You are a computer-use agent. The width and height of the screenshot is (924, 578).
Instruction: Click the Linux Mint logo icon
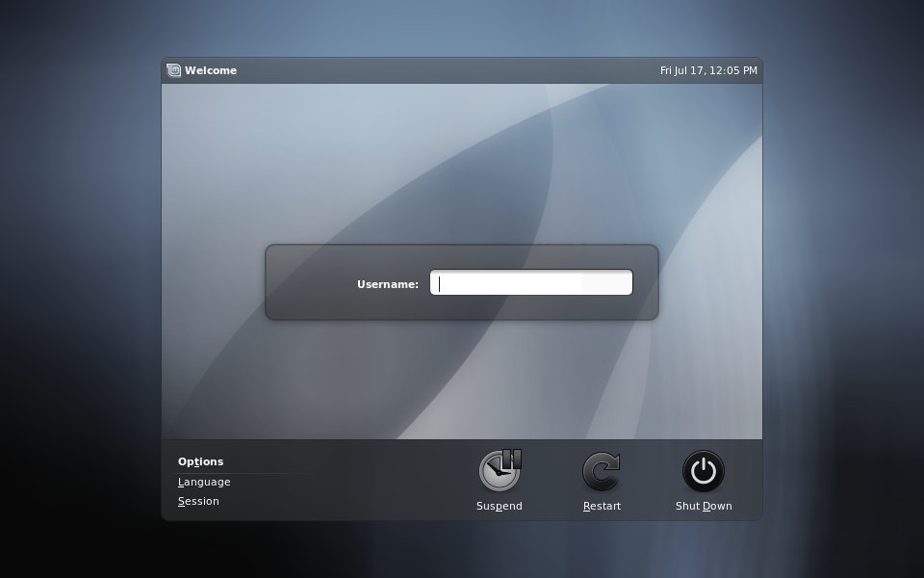[173, 70]
